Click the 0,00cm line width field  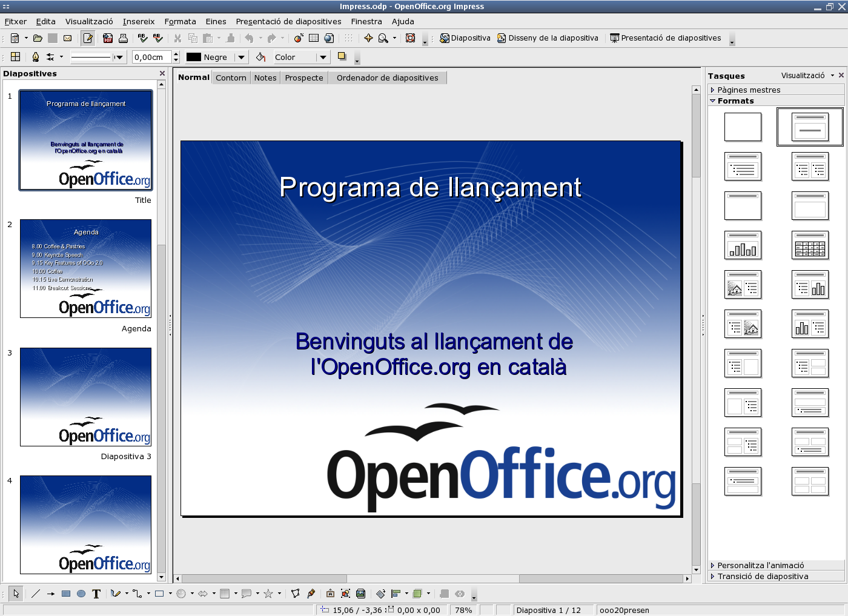[152, 57]
